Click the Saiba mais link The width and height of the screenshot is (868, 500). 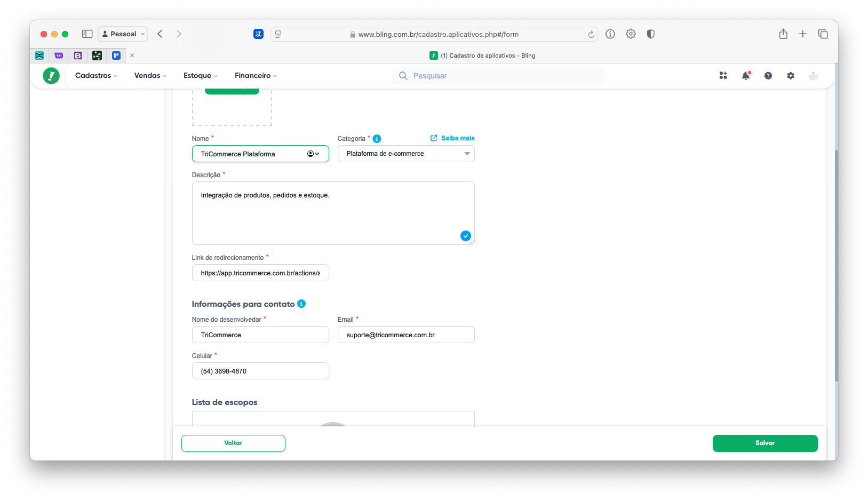click(x=452, y=138)
